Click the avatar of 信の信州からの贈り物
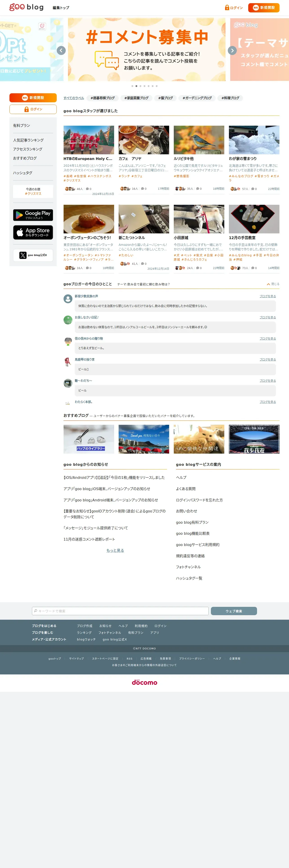 pyautogui.click(x=68, y=341)
